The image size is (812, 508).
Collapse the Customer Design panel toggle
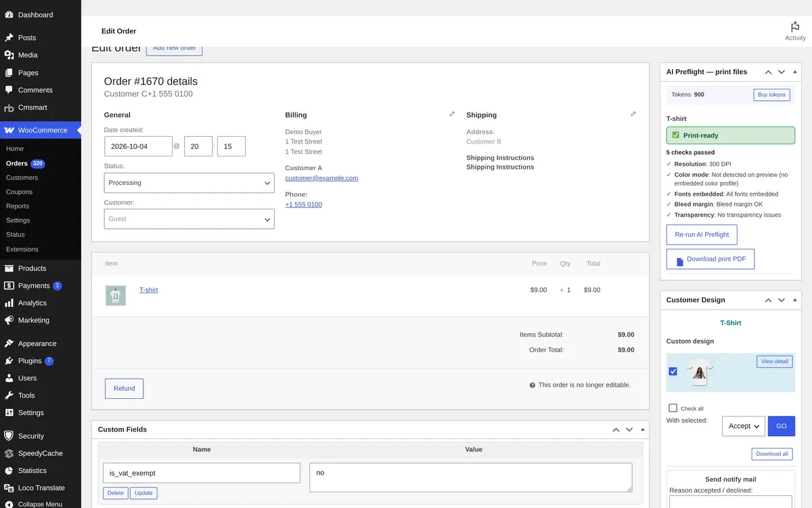795,300
